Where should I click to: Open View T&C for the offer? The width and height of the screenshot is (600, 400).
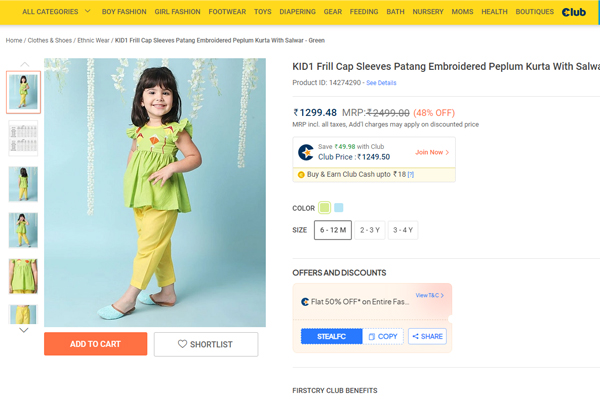click(x=430, y=295)
